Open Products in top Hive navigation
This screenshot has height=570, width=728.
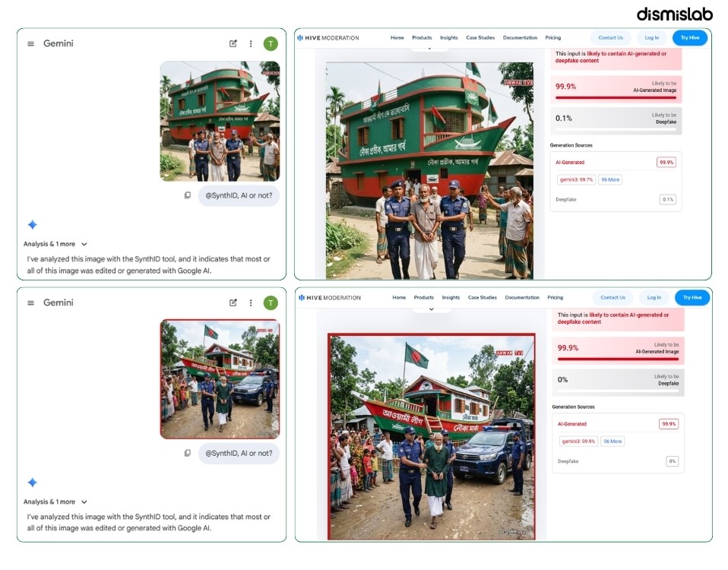pyautogui.click(x=422, y=38)
